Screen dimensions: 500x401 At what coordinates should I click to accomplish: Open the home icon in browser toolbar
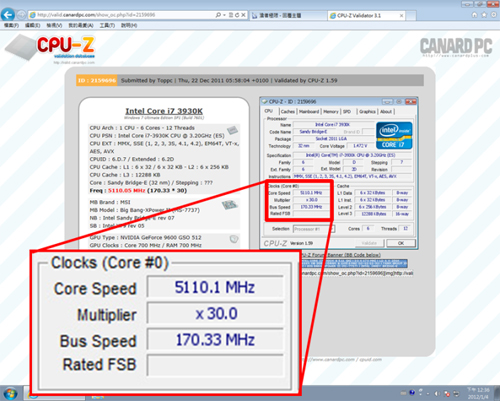475,15
